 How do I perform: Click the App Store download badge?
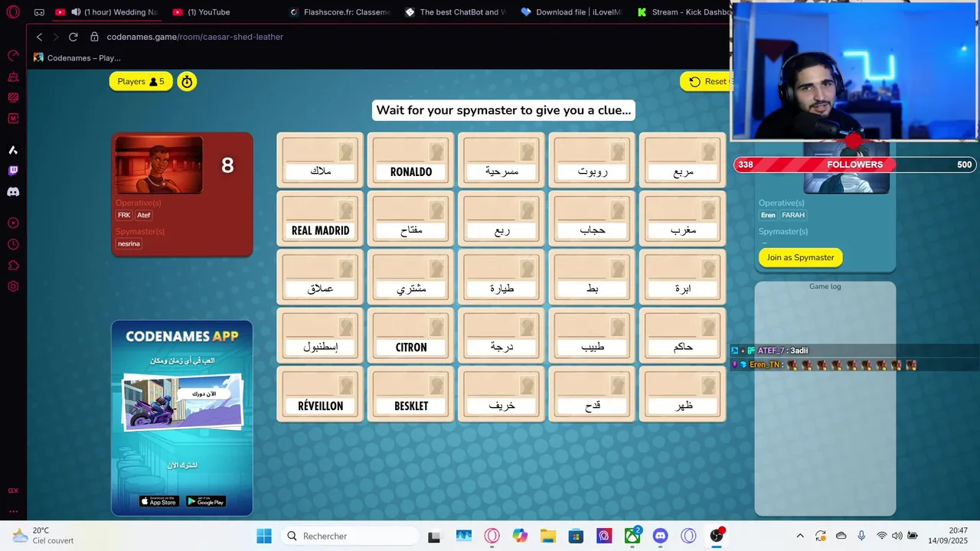(x=159, y=501)
